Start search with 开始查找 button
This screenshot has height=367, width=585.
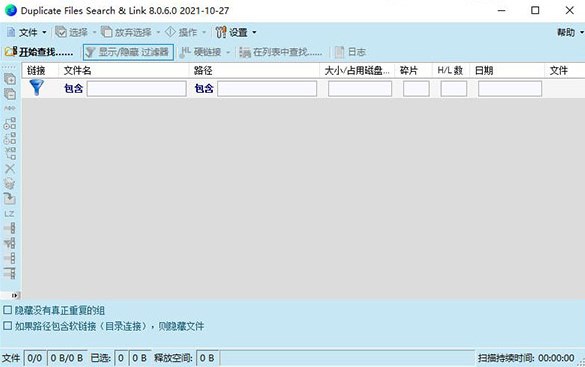coord(39,52)
